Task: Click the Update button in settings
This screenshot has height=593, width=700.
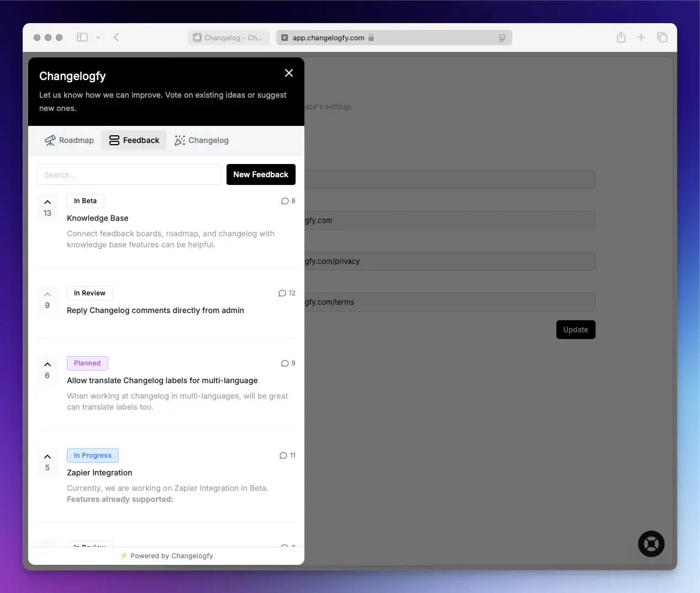Action: (576, 330)
